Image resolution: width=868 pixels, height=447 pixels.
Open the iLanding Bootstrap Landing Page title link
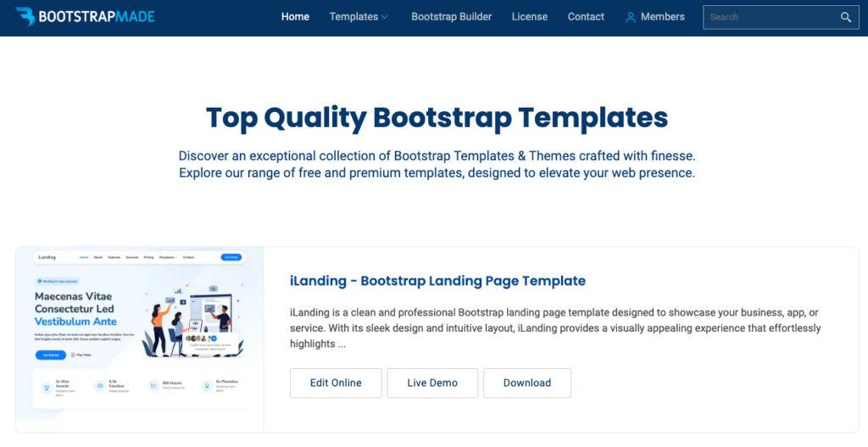point(437,281)
